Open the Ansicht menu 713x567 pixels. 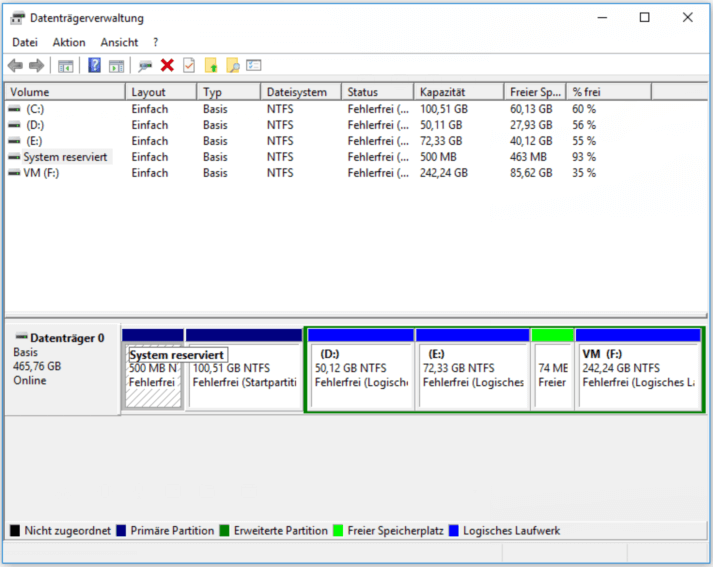coord(119,42)
